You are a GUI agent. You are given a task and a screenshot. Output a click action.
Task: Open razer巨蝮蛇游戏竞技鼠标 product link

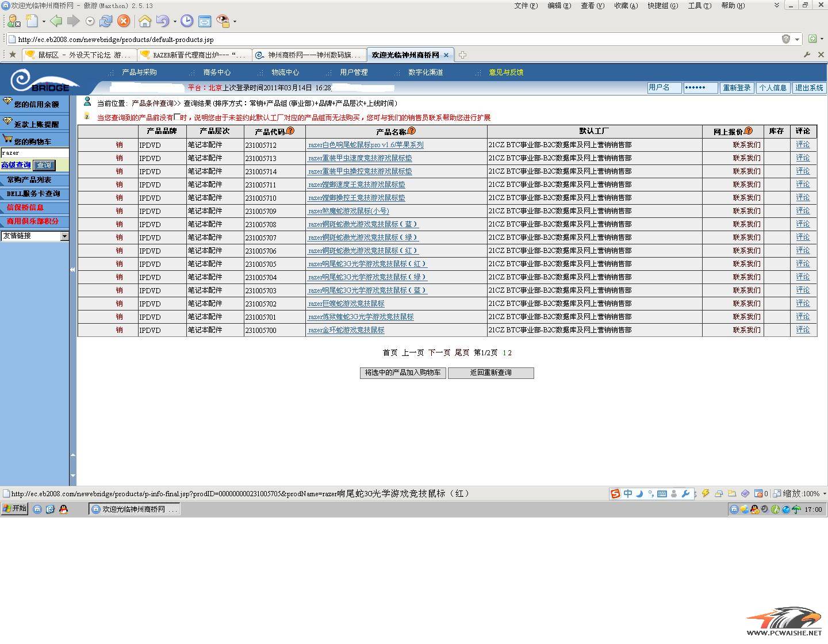click(346, 304)
